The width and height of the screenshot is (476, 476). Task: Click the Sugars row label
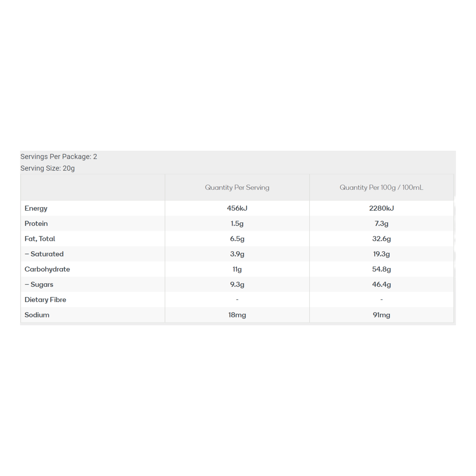point(42,285)
